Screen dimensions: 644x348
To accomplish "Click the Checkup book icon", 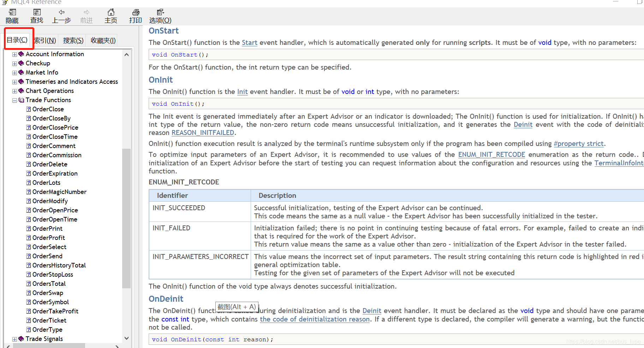I will pyautogui.click(x=21, y=63).
